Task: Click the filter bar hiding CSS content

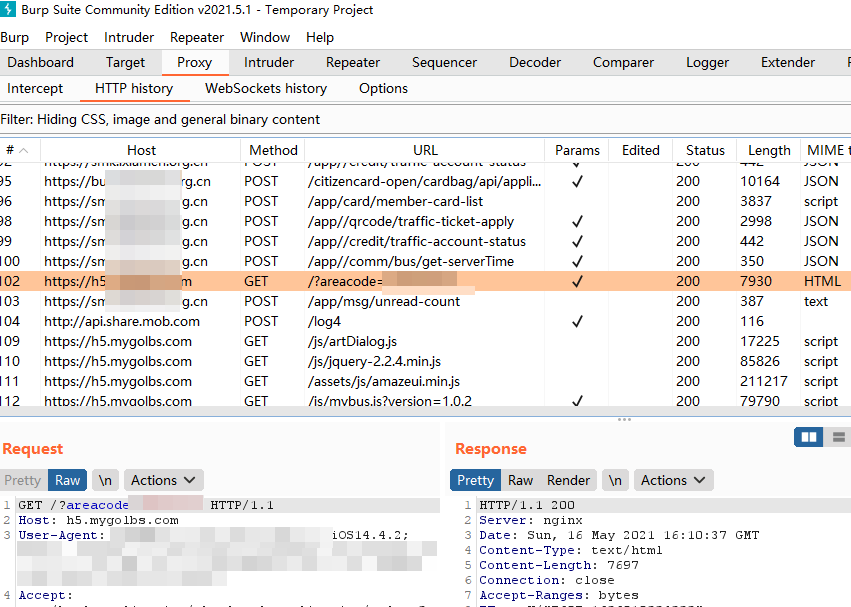Action: pyautogui.click(x=426, y=119)
